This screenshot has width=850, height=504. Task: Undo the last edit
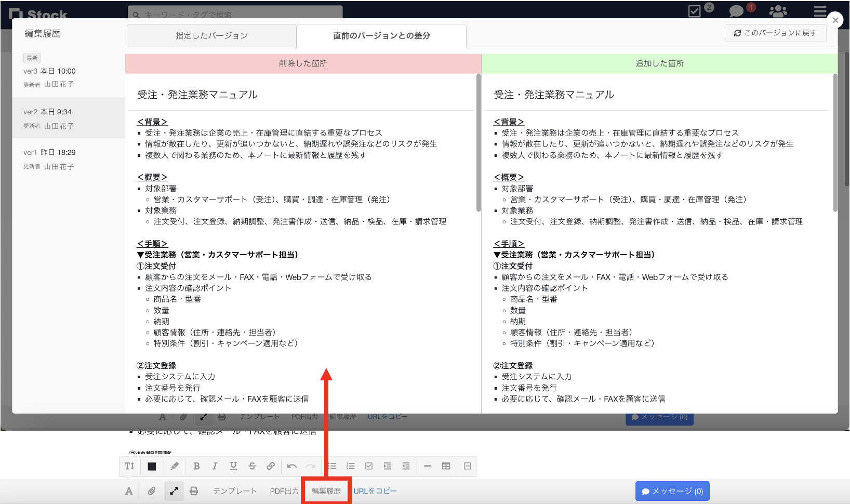coord(291,466)
